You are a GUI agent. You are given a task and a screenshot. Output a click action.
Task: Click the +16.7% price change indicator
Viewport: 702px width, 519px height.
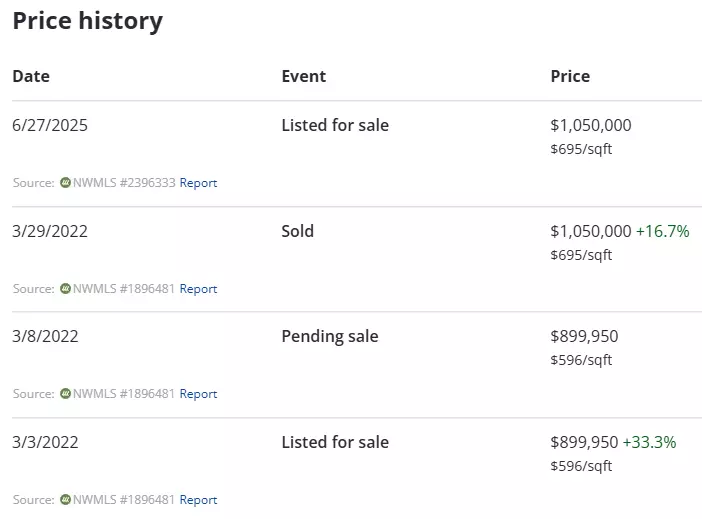(663, 231)
